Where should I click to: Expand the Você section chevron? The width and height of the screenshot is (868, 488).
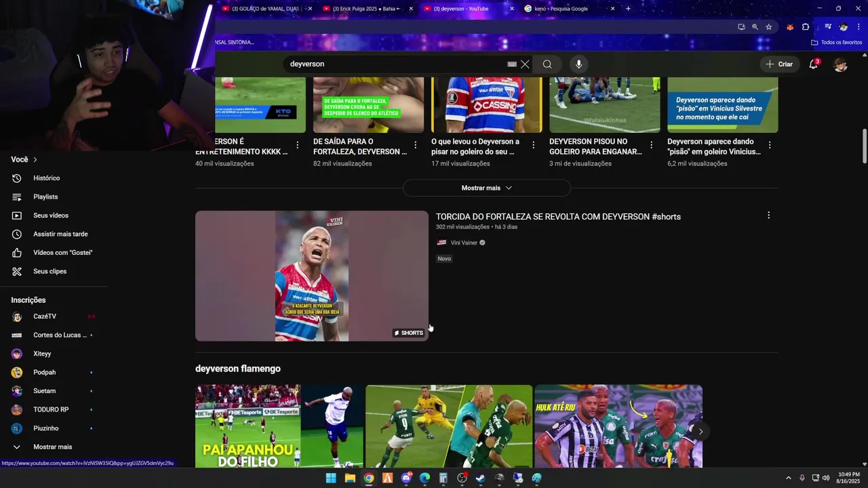[35, 159]
